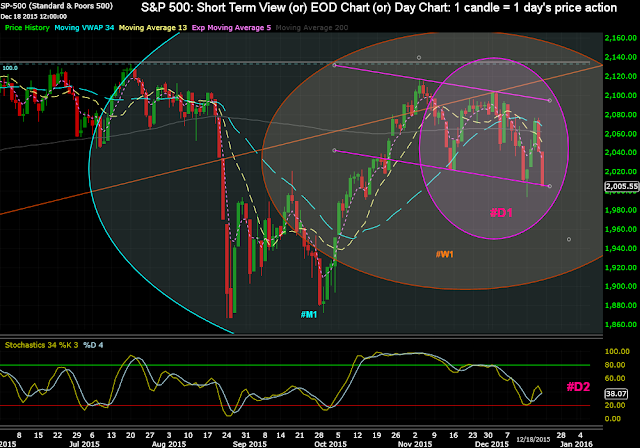
Task: Grab the lower channel line's right anchor handle
Action: pyautogui.click(x=550, y=186)
